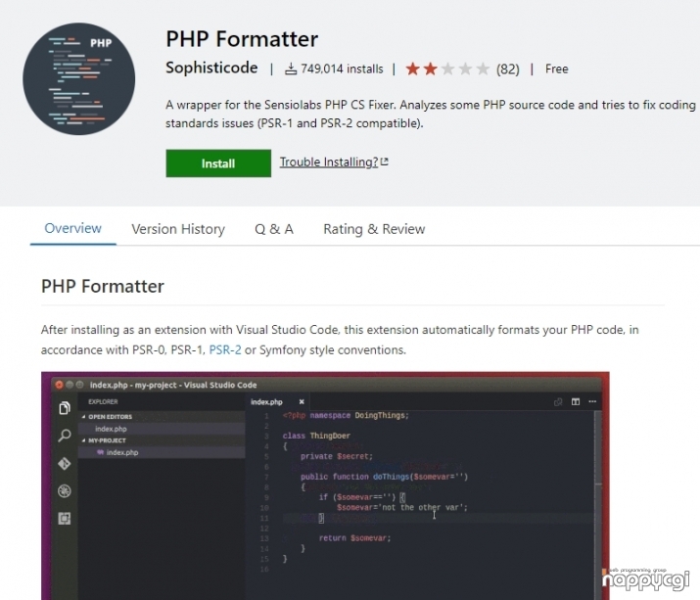Screen dimensions: 700x600
Task: Click the Debug icon in VS Code preview
Action: 65,491
